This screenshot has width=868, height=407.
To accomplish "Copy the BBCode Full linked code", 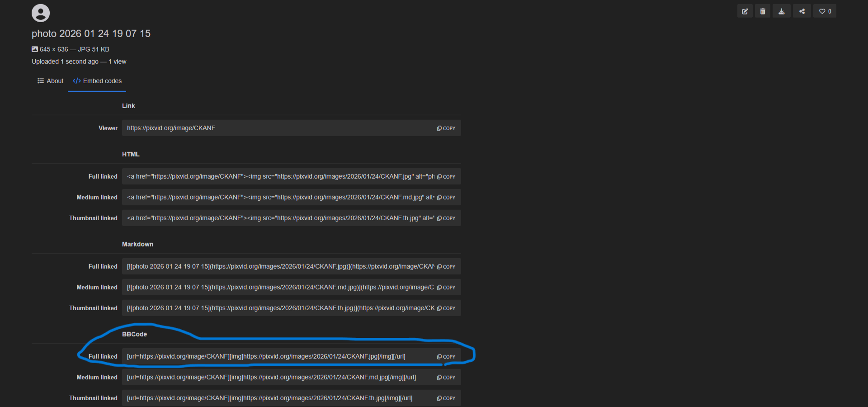I will tap(446, 357).
